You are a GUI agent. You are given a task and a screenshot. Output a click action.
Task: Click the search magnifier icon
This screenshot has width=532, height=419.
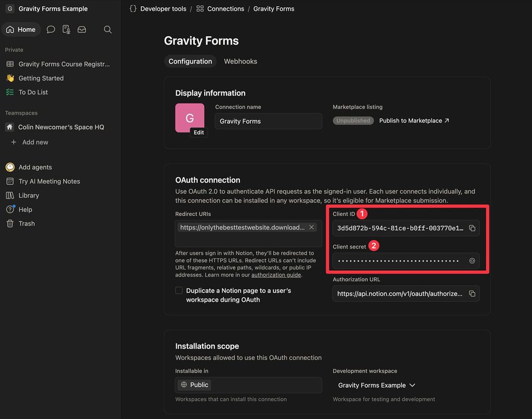[108, 30]
